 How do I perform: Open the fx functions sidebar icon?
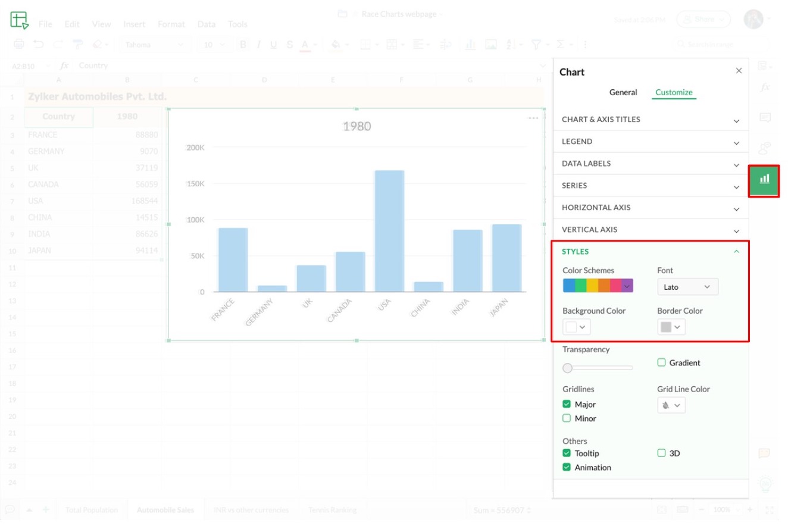tap(765, 87)
